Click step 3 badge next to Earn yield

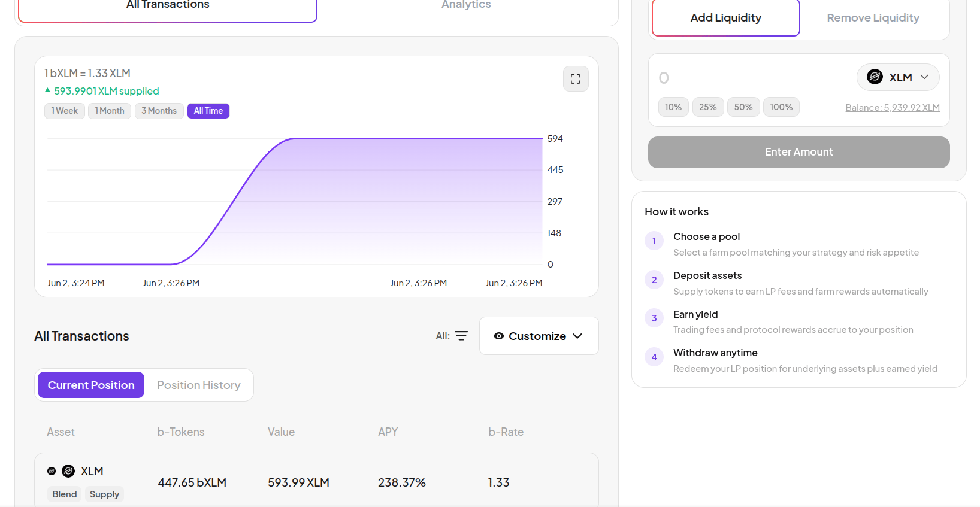tap(654, 318)
